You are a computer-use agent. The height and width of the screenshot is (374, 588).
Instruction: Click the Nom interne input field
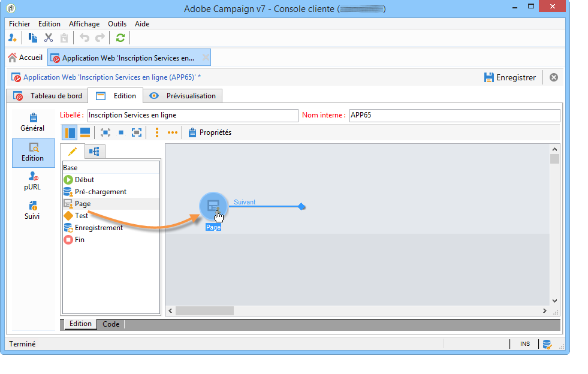coord(454,115)
